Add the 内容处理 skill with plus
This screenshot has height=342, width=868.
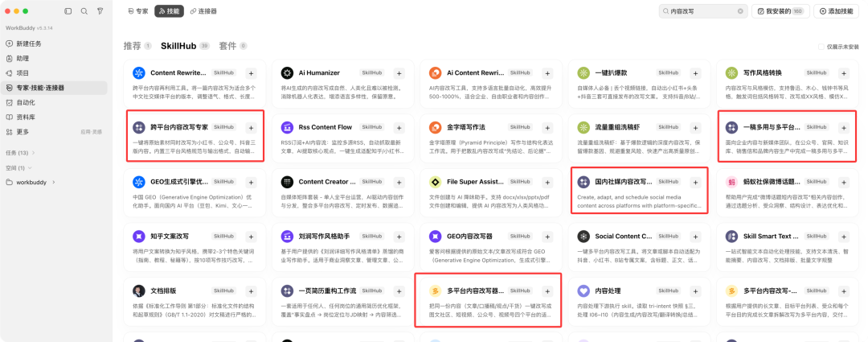pyautogui.click(x=695, y=291)
